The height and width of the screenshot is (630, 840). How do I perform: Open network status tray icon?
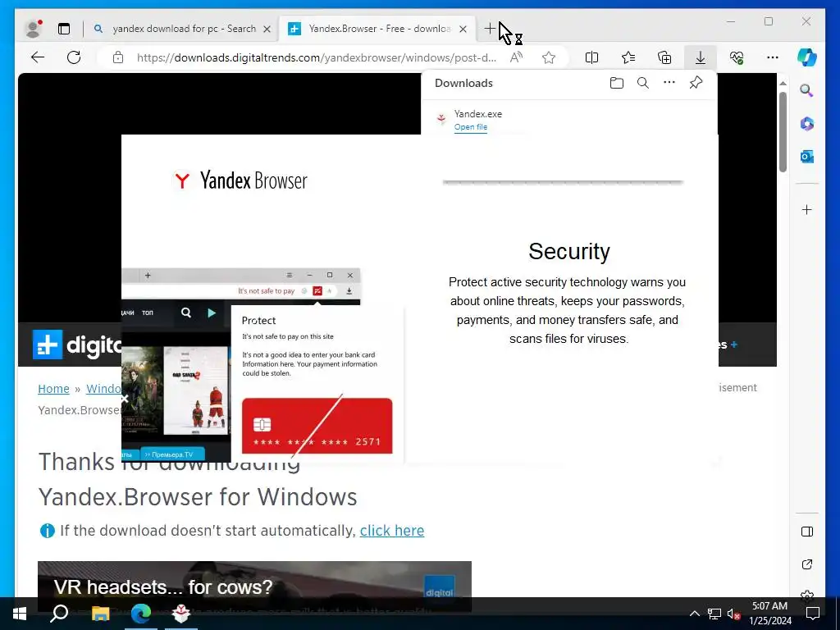714,614
